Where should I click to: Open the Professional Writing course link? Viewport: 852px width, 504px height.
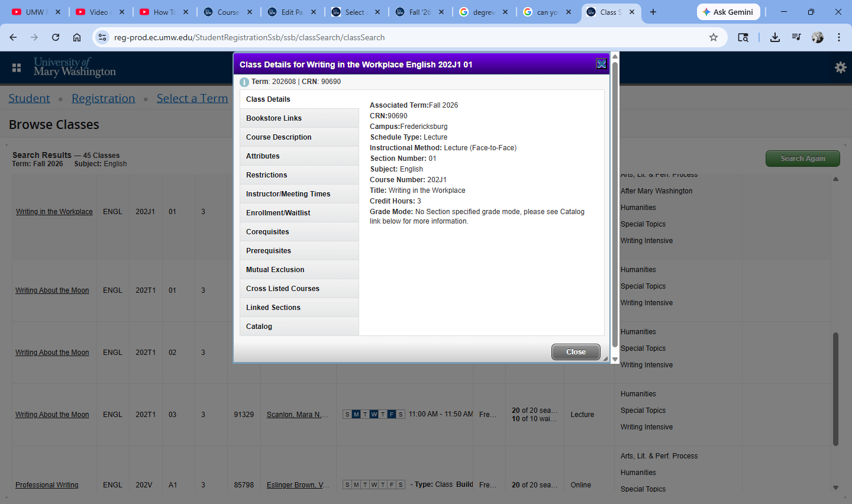47,485
